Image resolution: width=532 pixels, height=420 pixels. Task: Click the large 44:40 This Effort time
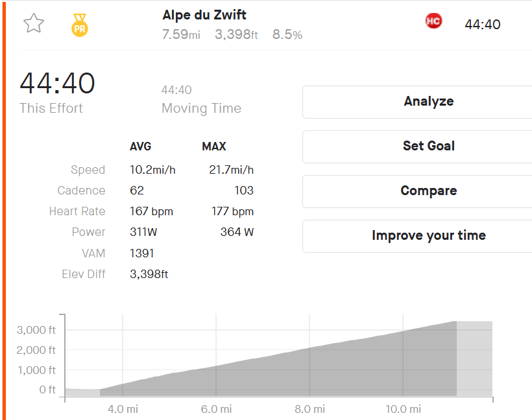(57, 84)
